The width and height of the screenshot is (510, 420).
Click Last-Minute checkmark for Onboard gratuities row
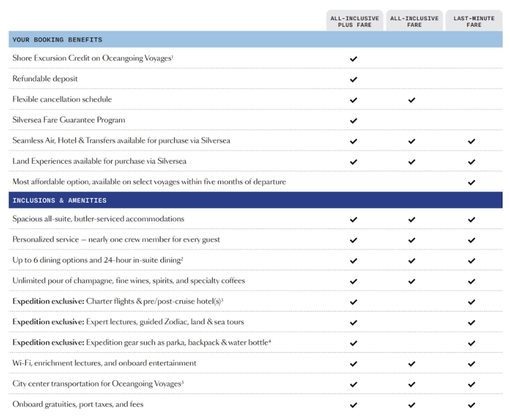(471, 405)
